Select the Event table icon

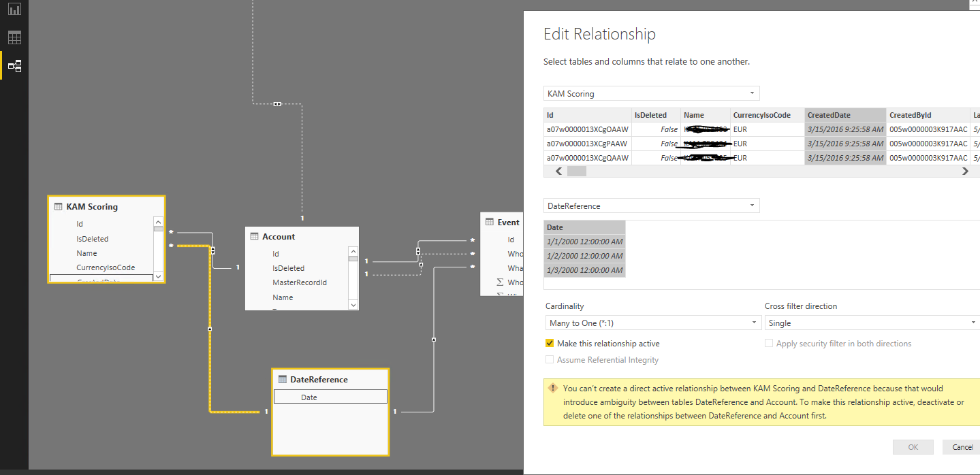click(490, 222)
